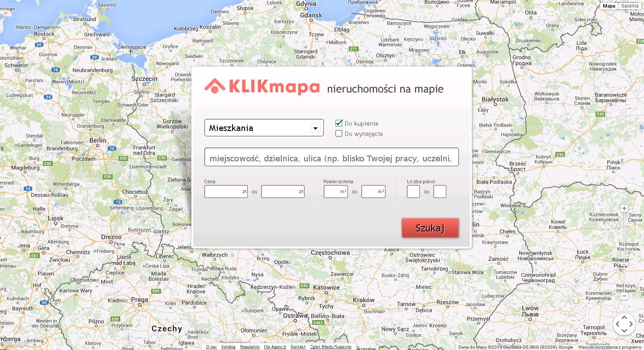Pan the map down with the arrow
Screen dimensions: 644x350
click(x=624, y=331)
